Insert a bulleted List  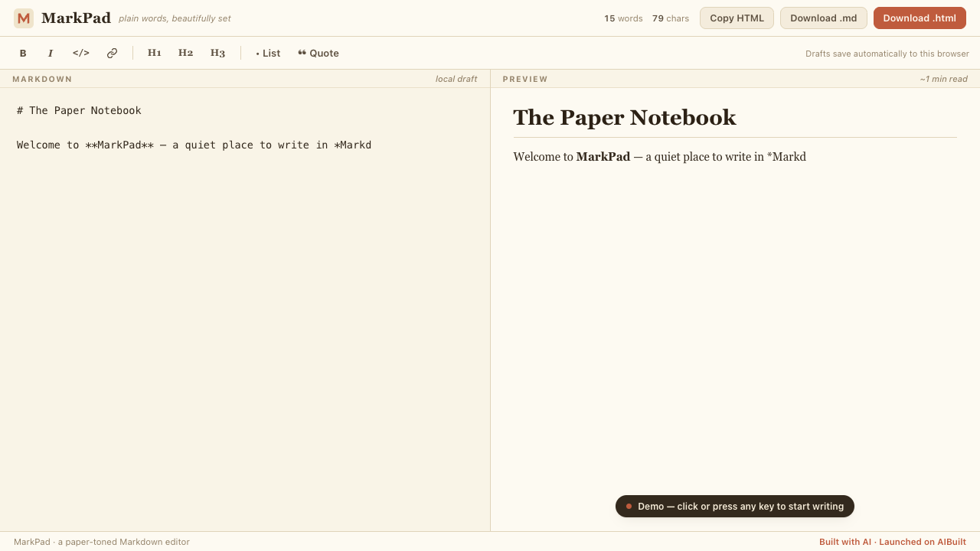click(268, 53)
